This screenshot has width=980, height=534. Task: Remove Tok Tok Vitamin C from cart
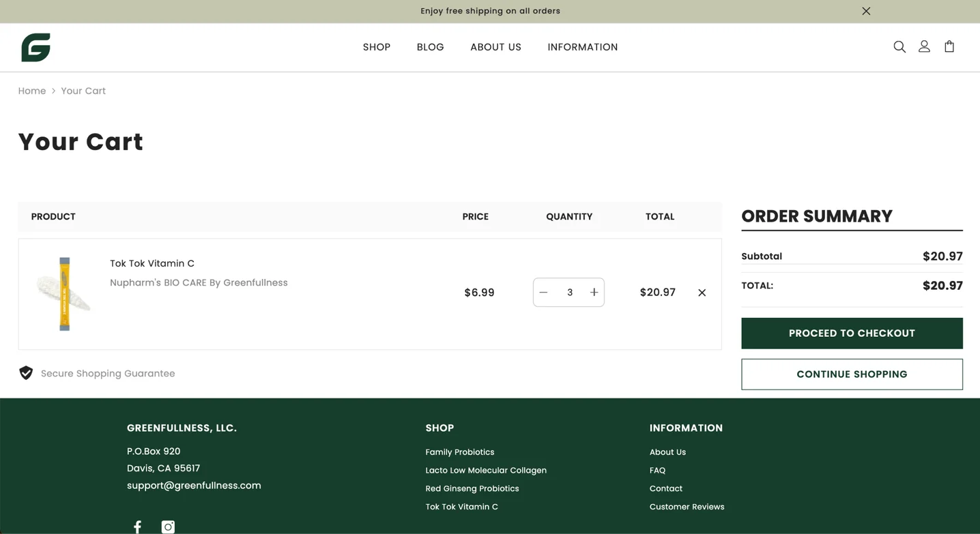(x=702, y=293)
